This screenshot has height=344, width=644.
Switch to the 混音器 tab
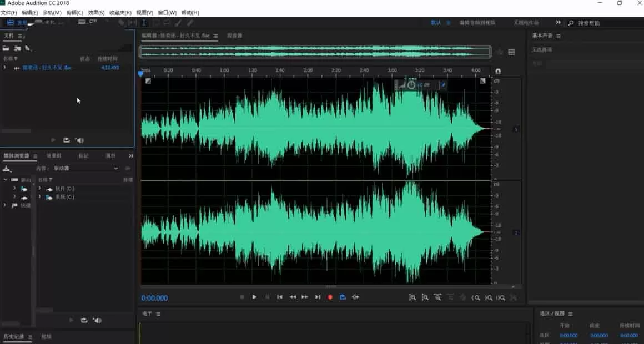(234, 36)
